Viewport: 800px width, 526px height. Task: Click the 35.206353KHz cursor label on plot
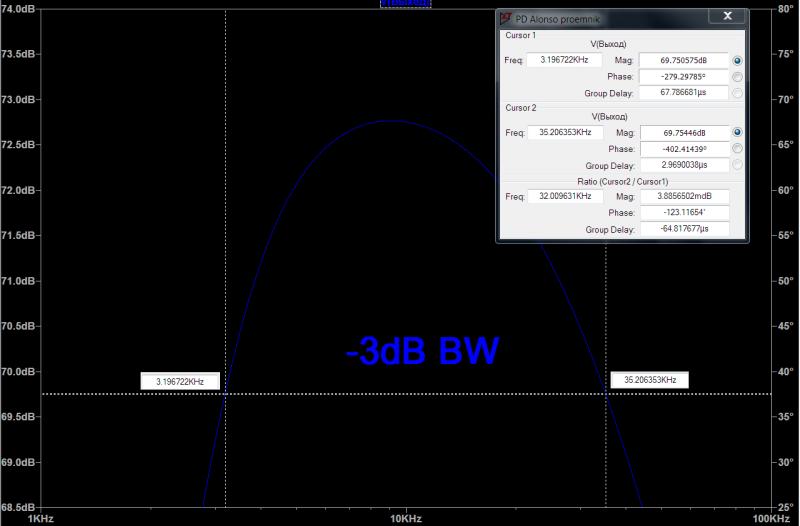coord(649,380)
